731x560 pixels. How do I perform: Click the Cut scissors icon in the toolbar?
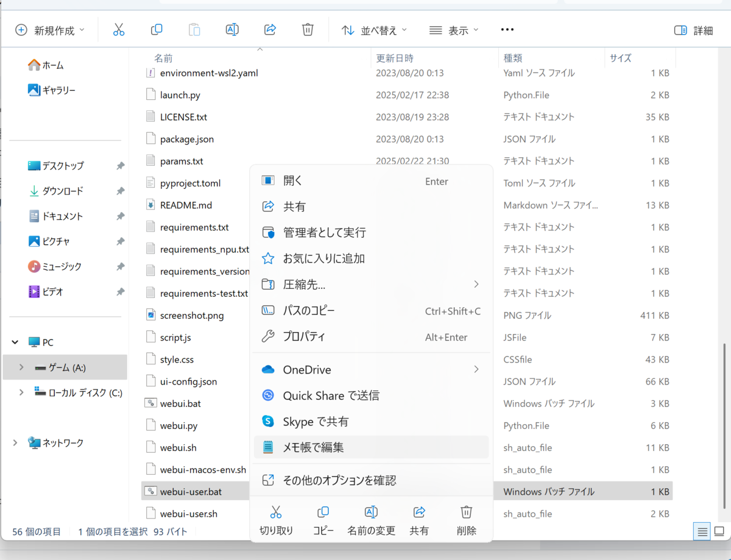(x=119, y=29)
